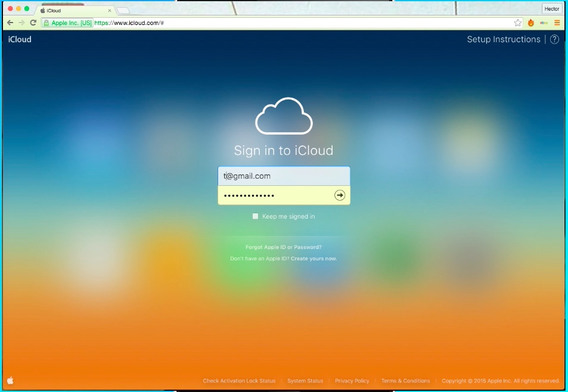Open System Status footer link
Screen dimensions: 568x392
tap(305, 381)
